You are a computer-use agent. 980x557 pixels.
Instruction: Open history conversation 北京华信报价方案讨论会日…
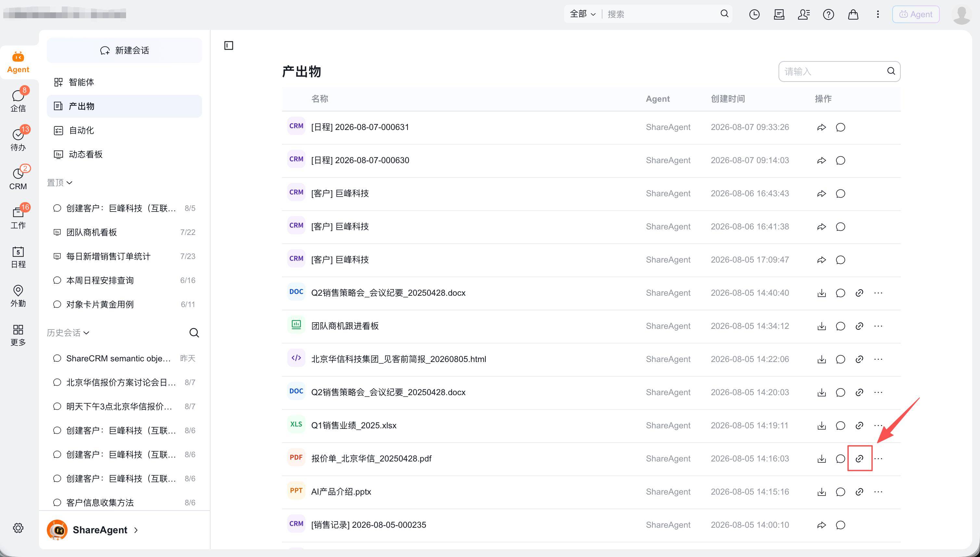pos(124,382)
